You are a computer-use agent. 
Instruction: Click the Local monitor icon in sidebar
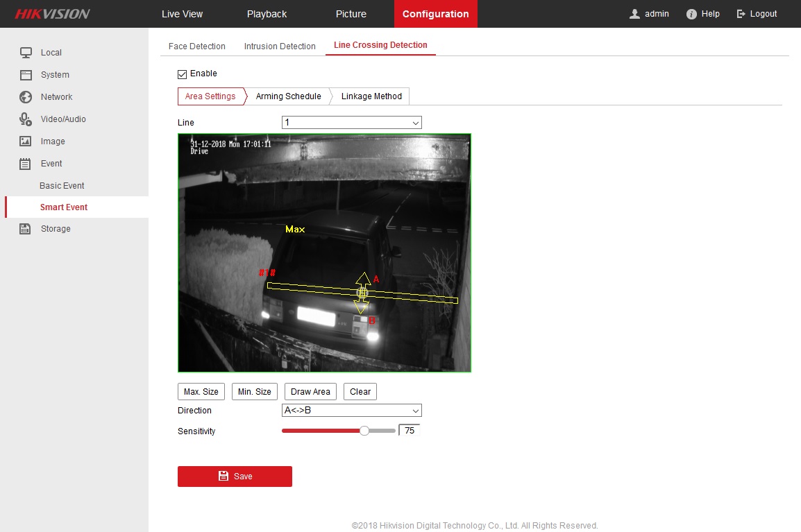point(26,53)
